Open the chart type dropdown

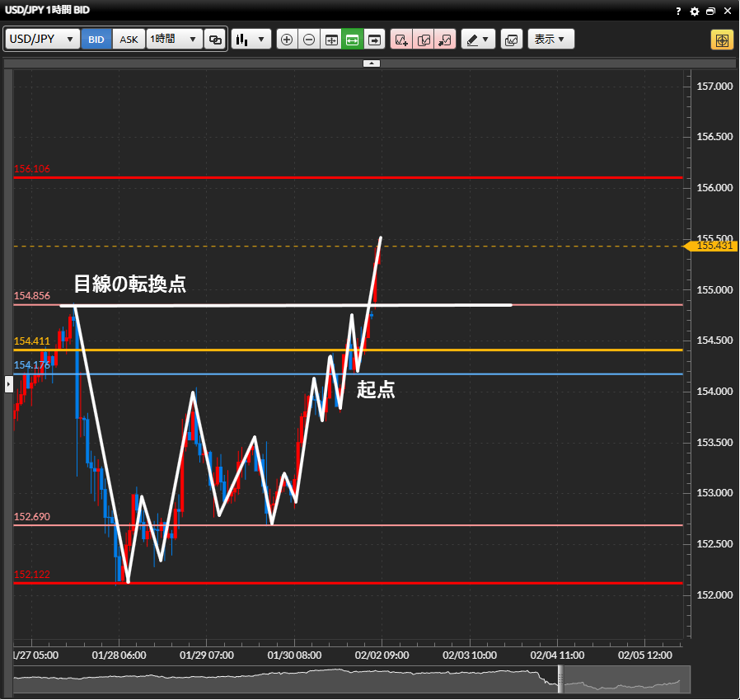tap(251, 40)
